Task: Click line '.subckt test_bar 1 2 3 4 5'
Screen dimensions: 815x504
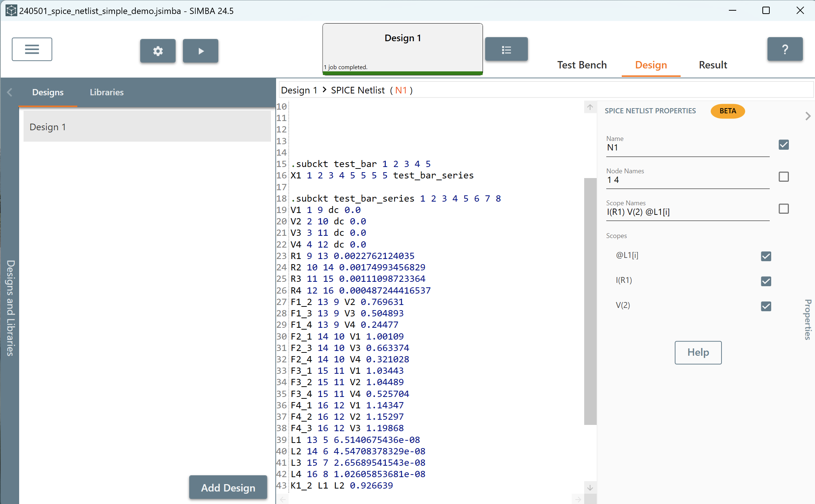Action: (x=361, y=164)
